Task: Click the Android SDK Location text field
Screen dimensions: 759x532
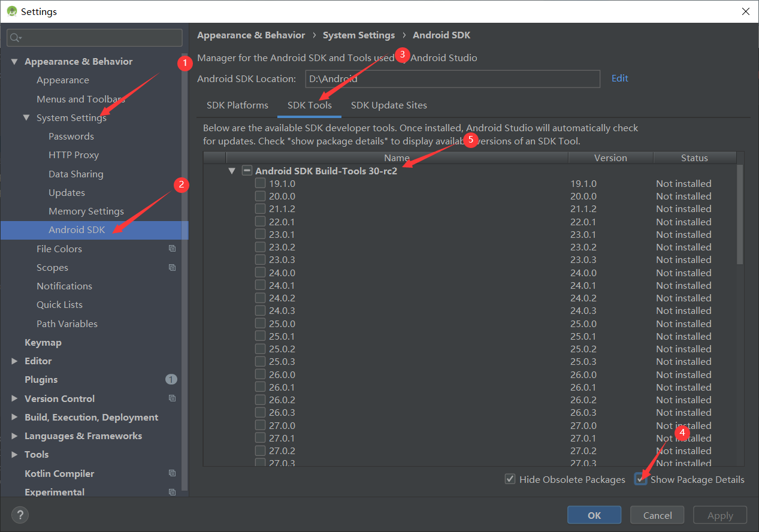Action: 452,79
